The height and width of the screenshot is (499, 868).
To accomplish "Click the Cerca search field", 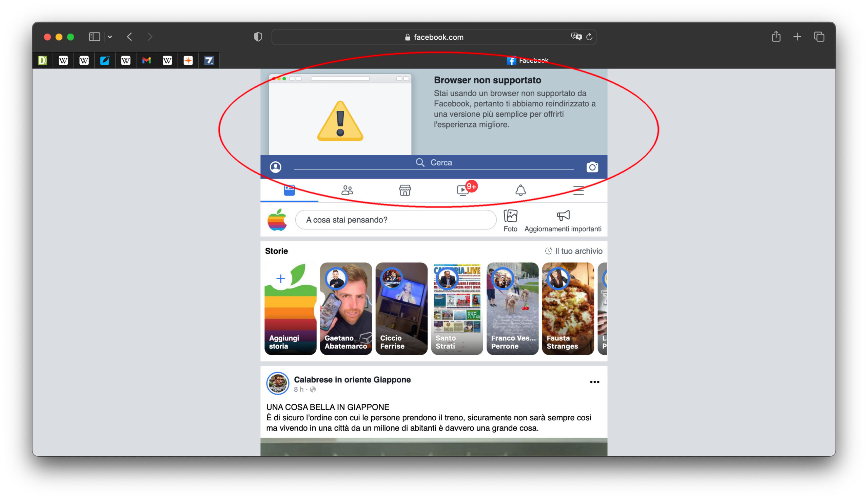I will 434,162.
